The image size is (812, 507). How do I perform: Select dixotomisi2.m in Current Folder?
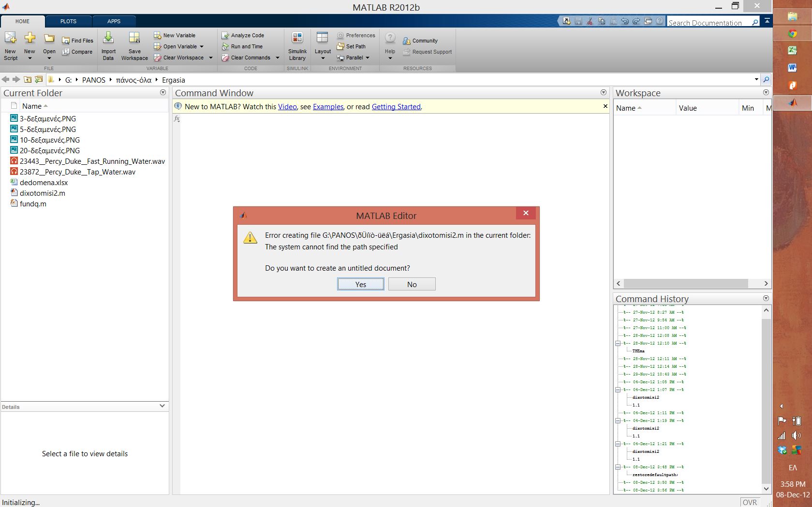click(43, 193)
